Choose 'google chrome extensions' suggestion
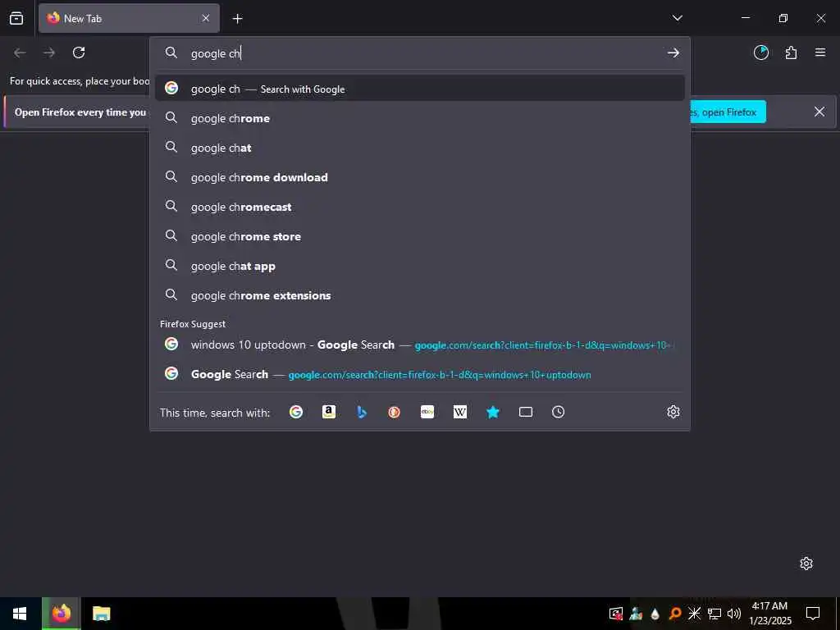840x630 pixels. click(x=419, y=295)
